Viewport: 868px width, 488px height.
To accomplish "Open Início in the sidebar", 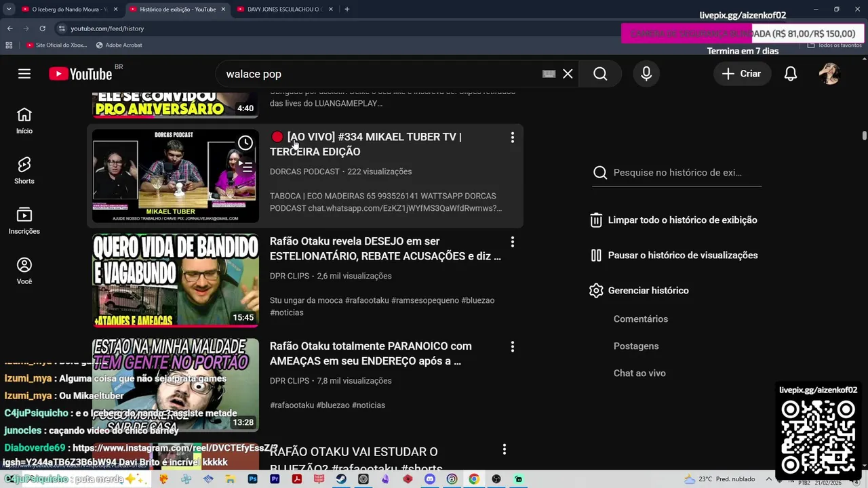I will [24, 121].
